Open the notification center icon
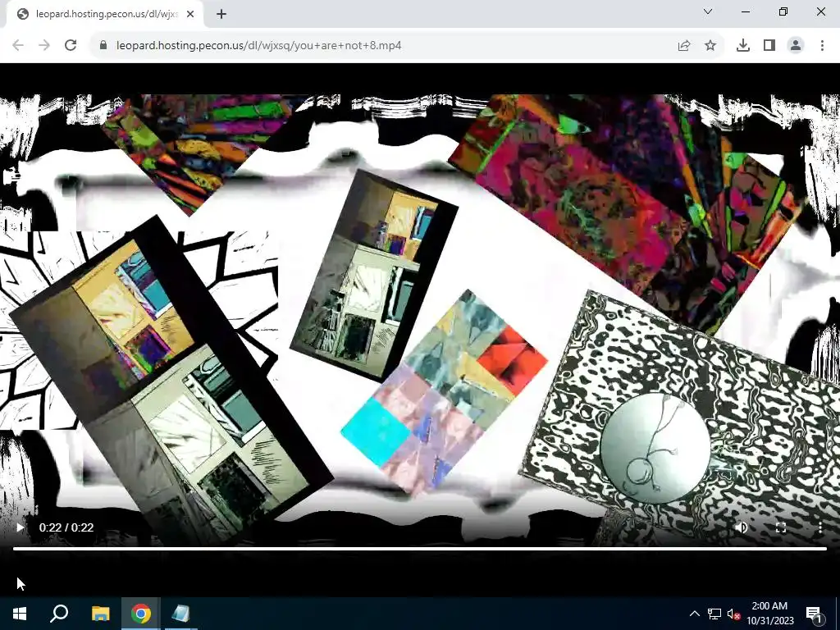Image resolution: width=840 pixels, height=630 pixels. (815, 614)
